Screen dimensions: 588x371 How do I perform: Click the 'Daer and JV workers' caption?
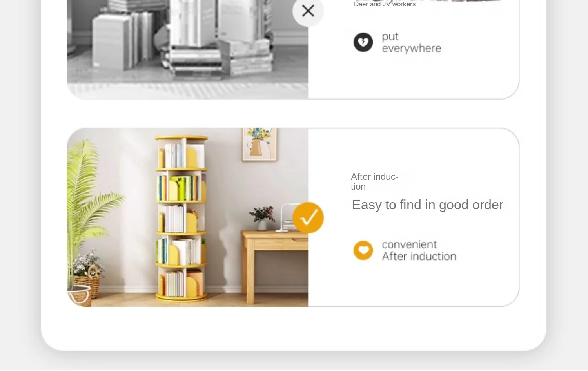(385, 4)
